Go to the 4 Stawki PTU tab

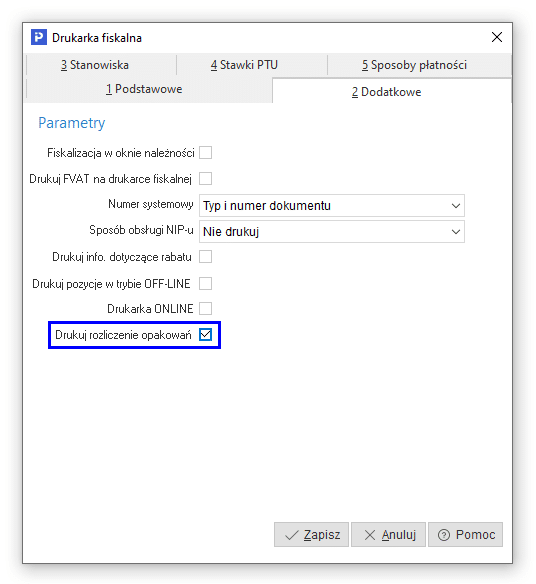click(244, 65)
